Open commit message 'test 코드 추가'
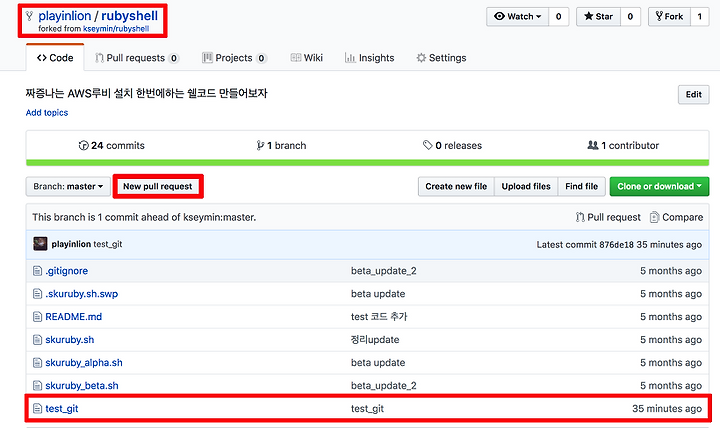The image size is (720, 428). [379, 317]
